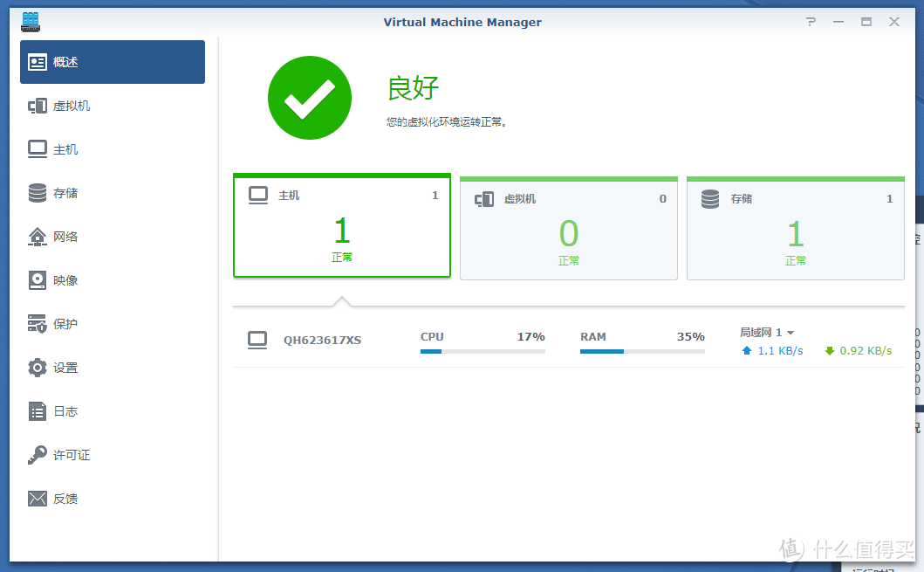The height and width of the screenshot is (572, 924).
Task: Close the Virtual Machine Manager window
Action: (894, 22)
